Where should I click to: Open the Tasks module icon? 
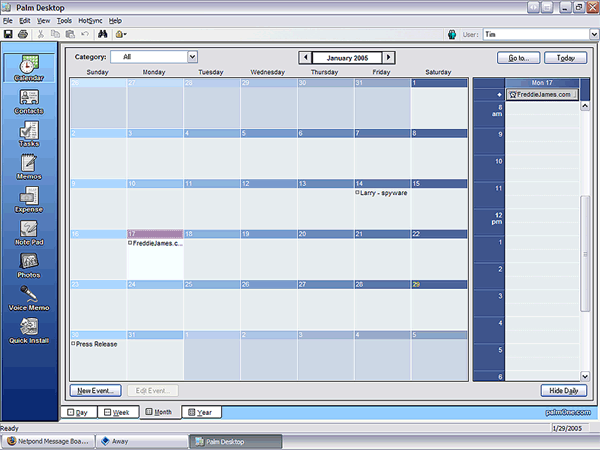coord(29,132)
